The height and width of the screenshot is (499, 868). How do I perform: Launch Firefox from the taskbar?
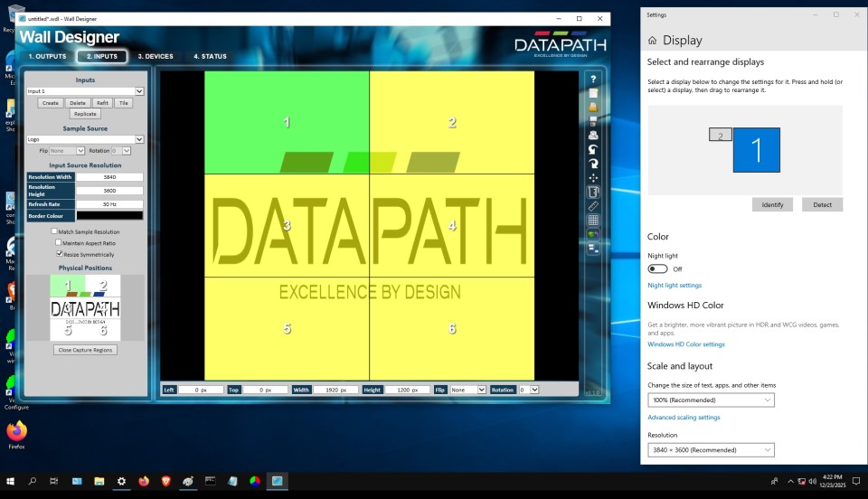click(x=143, y=481)
